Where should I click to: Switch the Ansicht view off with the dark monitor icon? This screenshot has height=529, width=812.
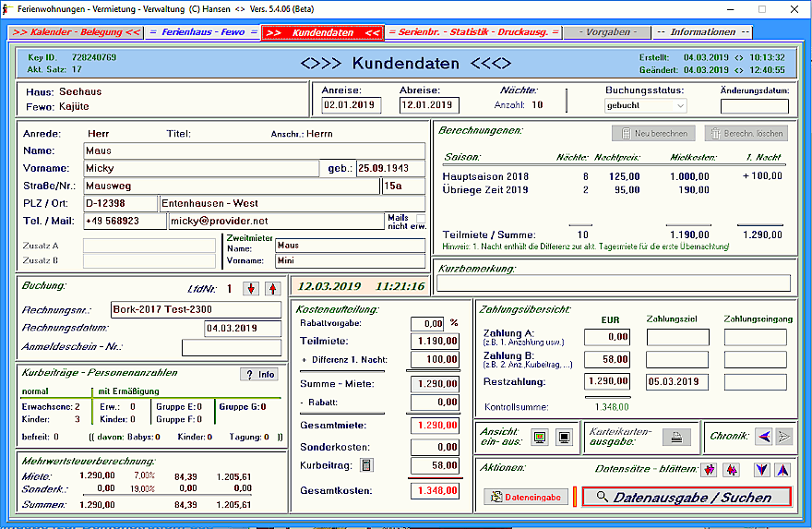pyautogui.click(x=562, y=437)
